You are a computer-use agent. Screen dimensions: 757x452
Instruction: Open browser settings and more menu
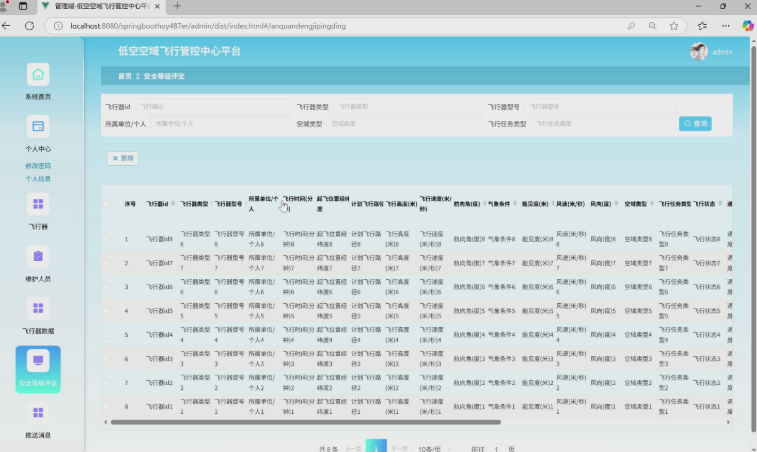[726, 26]
